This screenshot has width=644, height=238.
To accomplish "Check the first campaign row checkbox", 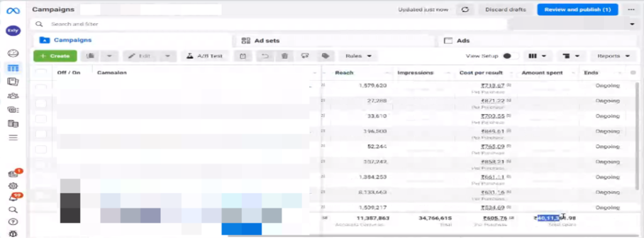I will coord(41,87).
